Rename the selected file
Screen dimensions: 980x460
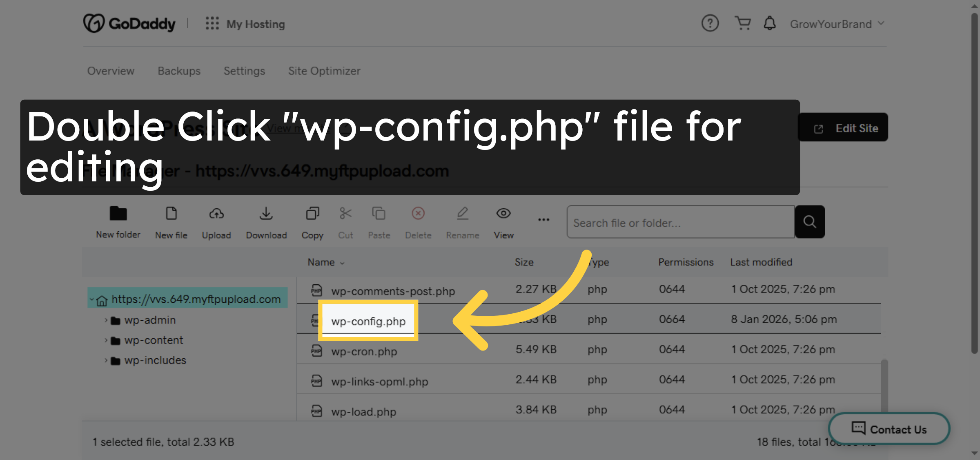(x=463, y=222)
